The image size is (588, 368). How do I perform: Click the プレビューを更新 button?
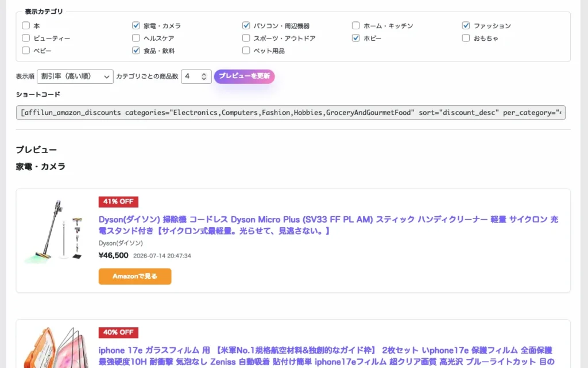click(245, 76)
